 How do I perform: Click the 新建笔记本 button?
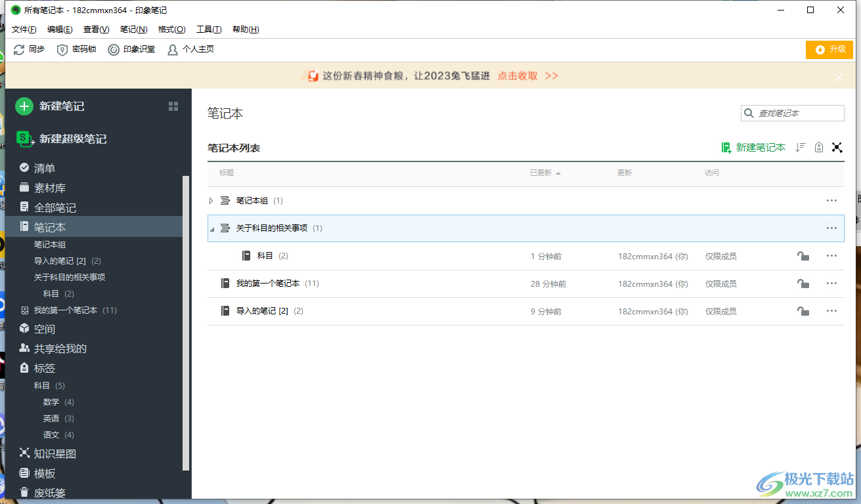(753, 148)
